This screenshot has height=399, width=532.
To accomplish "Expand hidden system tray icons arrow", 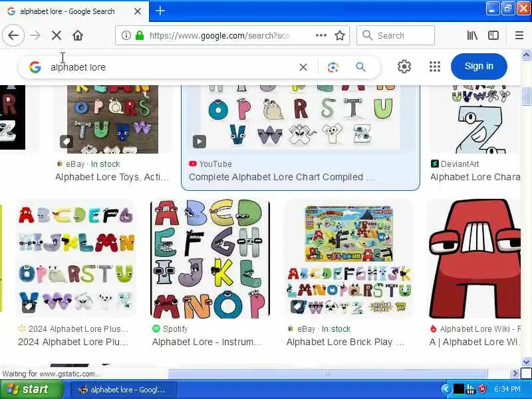I will point(446,389).
